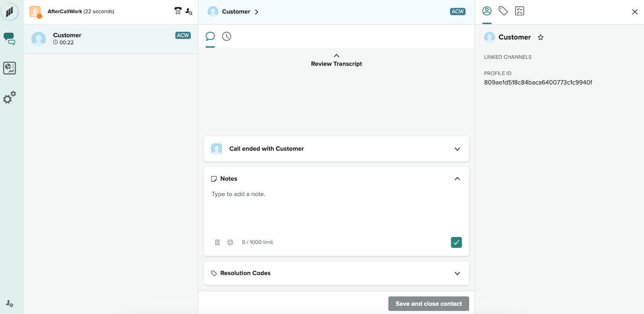This screenshot has height=314, width=644.
Task: Click the agent settings icon at bottom-left
Action: pyautogui.click(x=9, y=304)
